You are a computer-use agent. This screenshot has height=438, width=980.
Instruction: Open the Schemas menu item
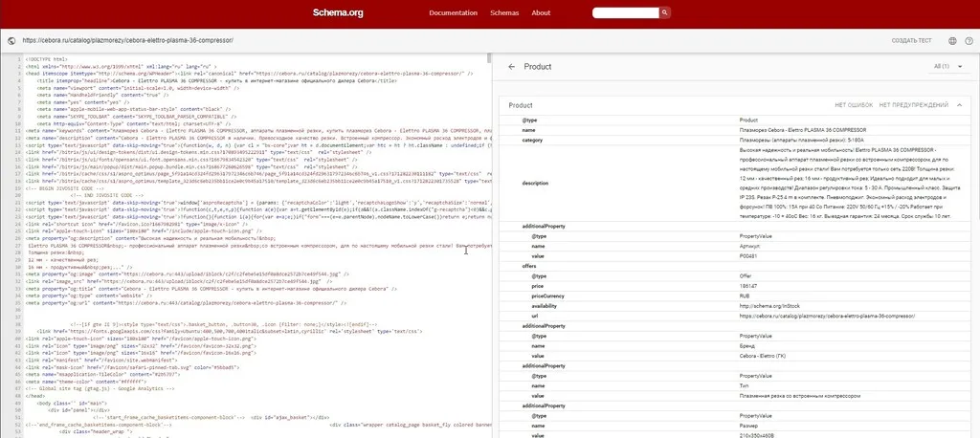click(x=504, y=12)
